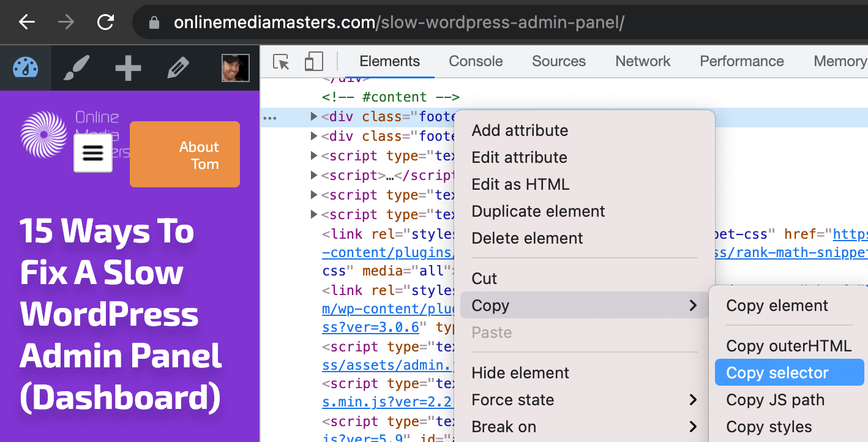Click the css" media="all" line
Image resolution: width=868 pixels, height=442 pixels.
coord(388,271)
